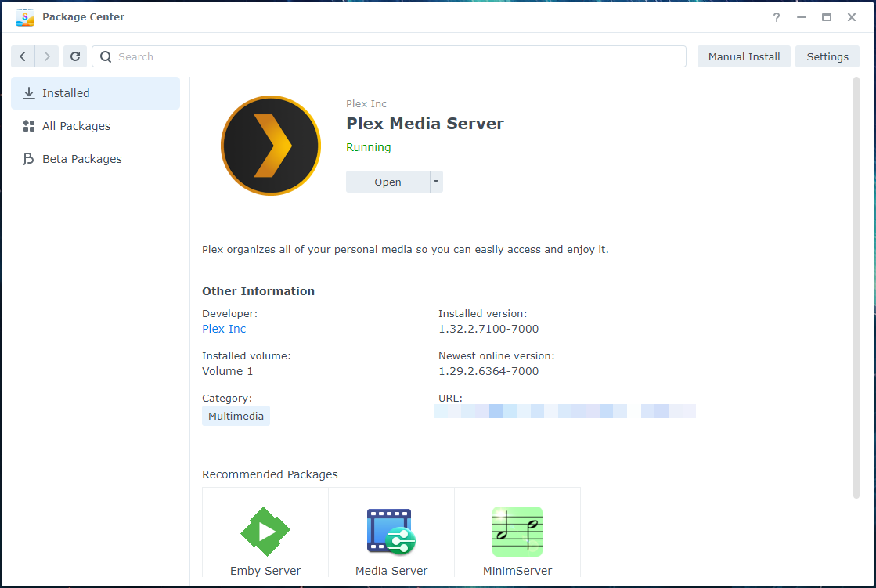Click the Media Server label
The height and width of the screenshot is (588, 876).
pos(391,571)
